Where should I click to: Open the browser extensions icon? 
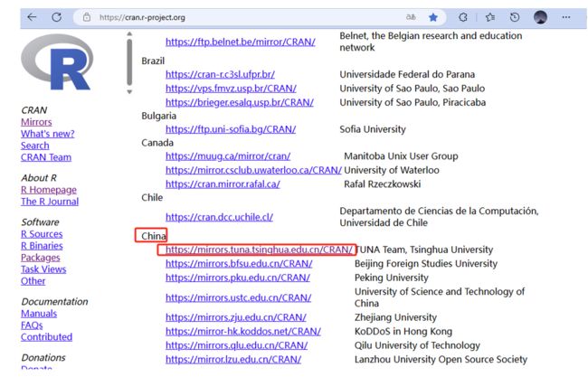tap(463, 17)
